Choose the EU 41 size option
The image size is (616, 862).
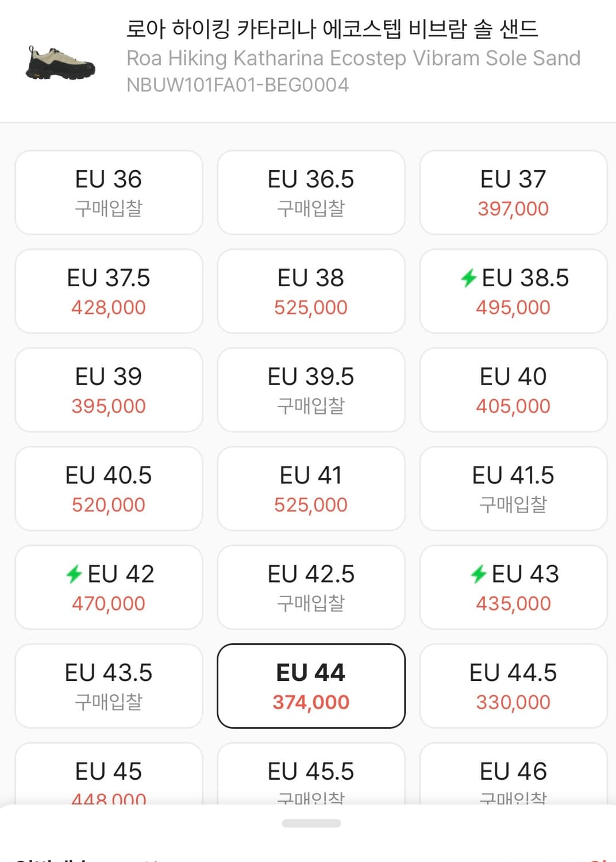pyautogui.click(x=311, y=489)
